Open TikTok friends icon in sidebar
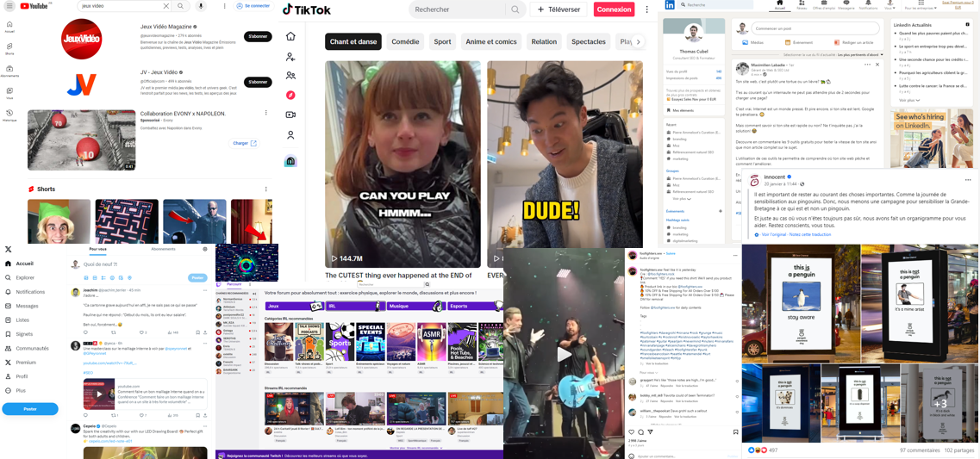Viewport: 980px width, 459px height. pos(290,76)
